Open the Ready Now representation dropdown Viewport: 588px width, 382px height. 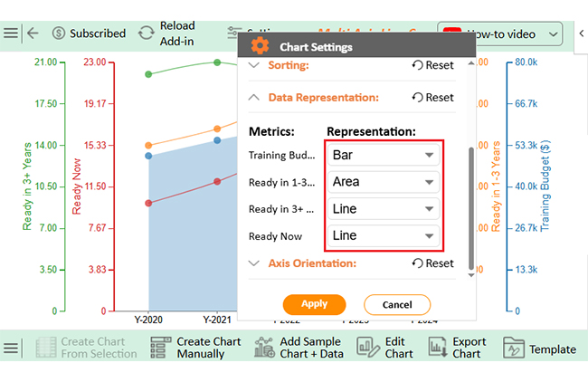coord(384,236)
